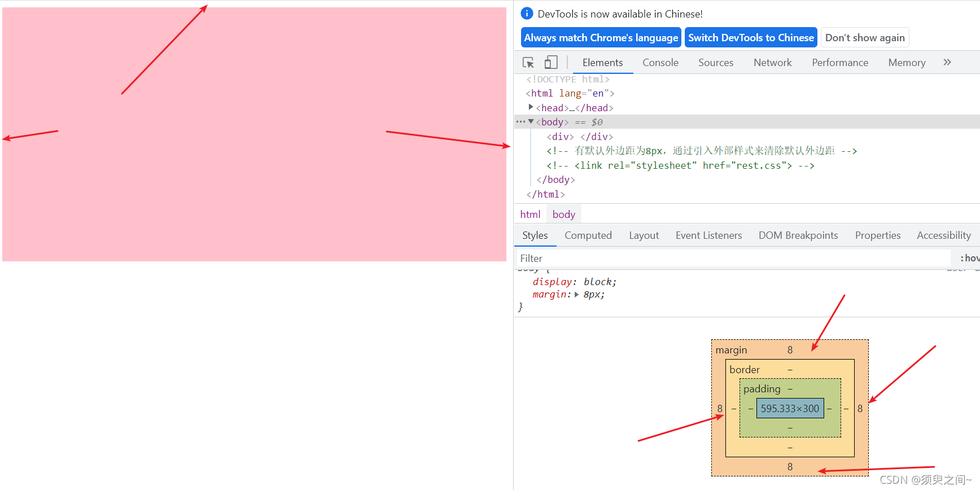This screenshot has height=490, width=980.
Task: Select the html lang="en" node
Action: click(x=570, y=93)
